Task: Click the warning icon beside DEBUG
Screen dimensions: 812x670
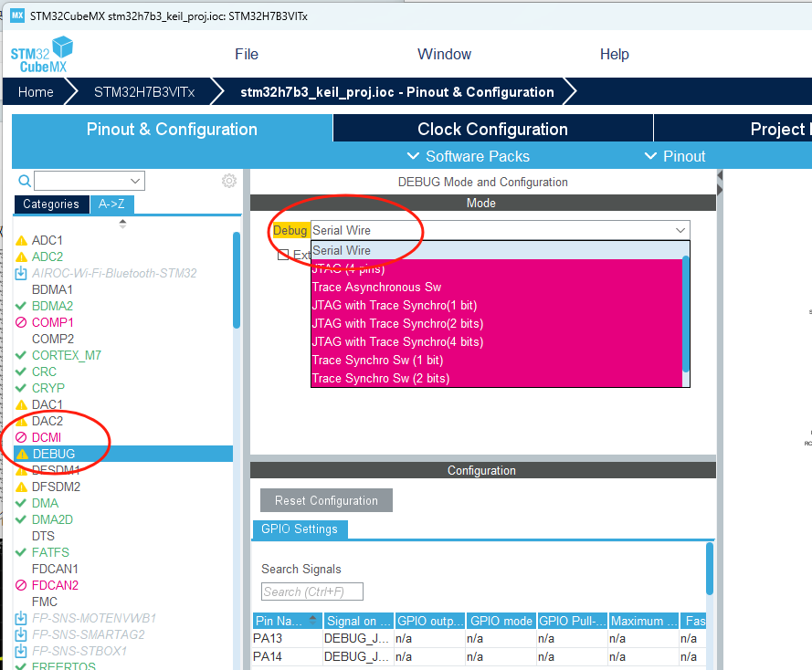Action: 22,455
